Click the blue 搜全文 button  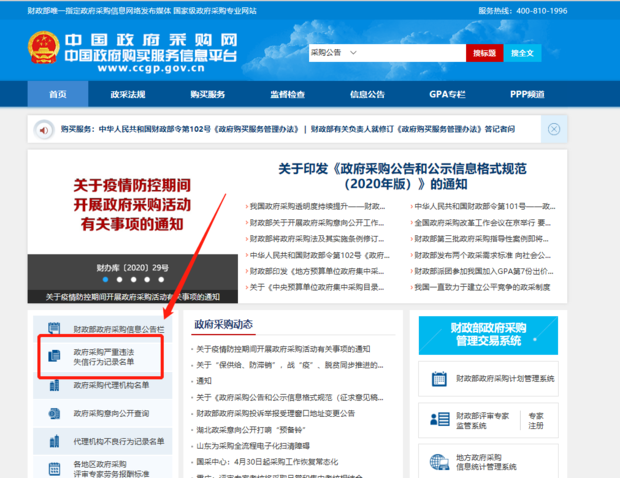[x=522, y=53]
